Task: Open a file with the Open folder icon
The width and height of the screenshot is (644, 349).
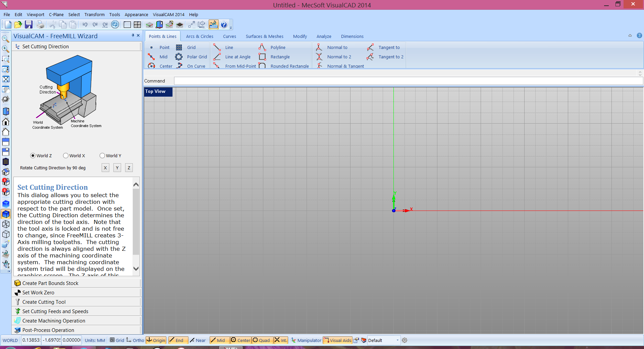Action: click(x=18, y=24)
